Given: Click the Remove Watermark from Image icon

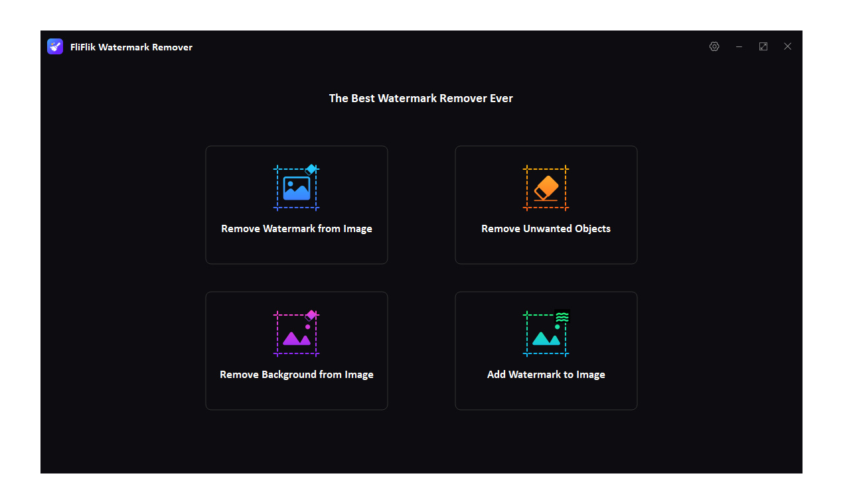Looking at the screenshot, I should coord(297,188).
